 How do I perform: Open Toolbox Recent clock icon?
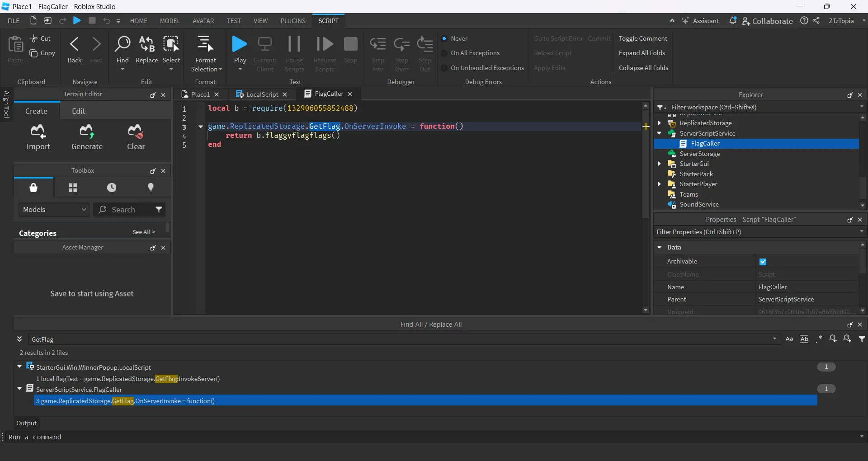point(112,188)
